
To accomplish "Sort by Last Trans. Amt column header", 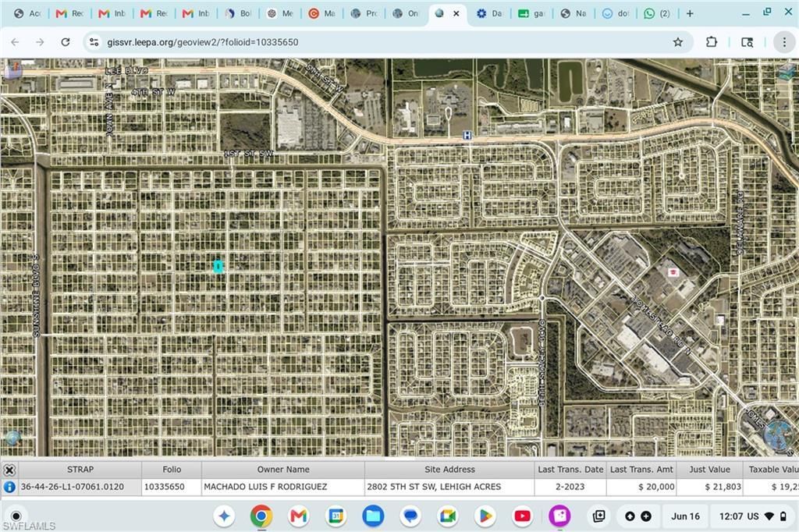I will [x=641, y=470].
